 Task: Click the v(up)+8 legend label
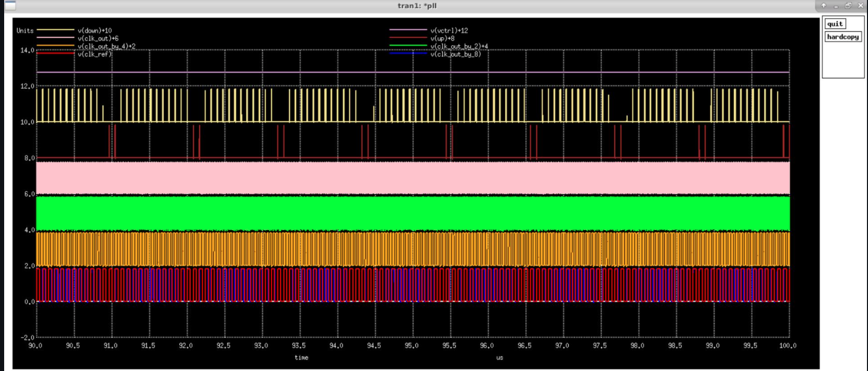click(x=442, y=38)
